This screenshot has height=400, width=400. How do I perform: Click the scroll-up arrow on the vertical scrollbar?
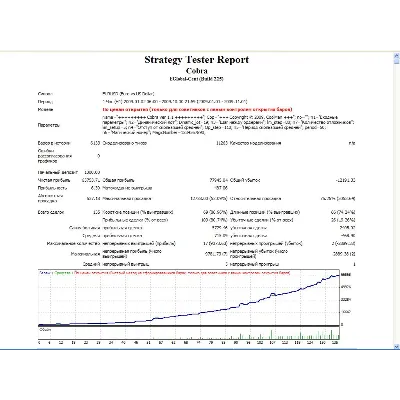(396, 55)
